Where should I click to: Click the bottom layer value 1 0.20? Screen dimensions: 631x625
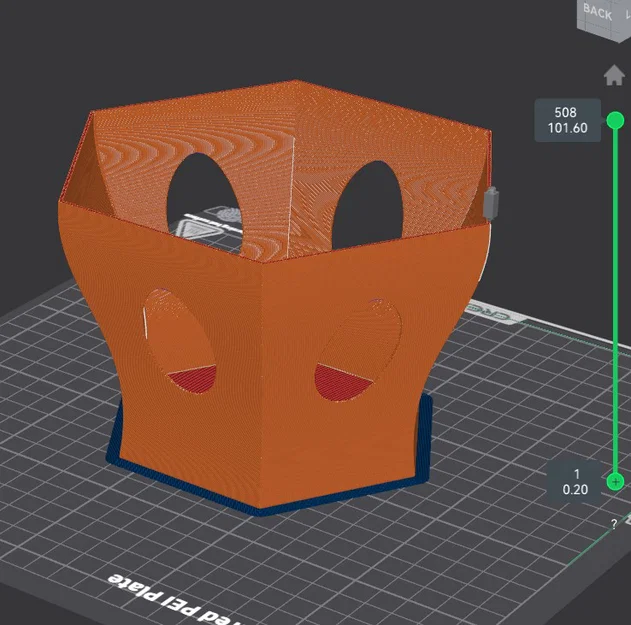(x=575, y=481)
